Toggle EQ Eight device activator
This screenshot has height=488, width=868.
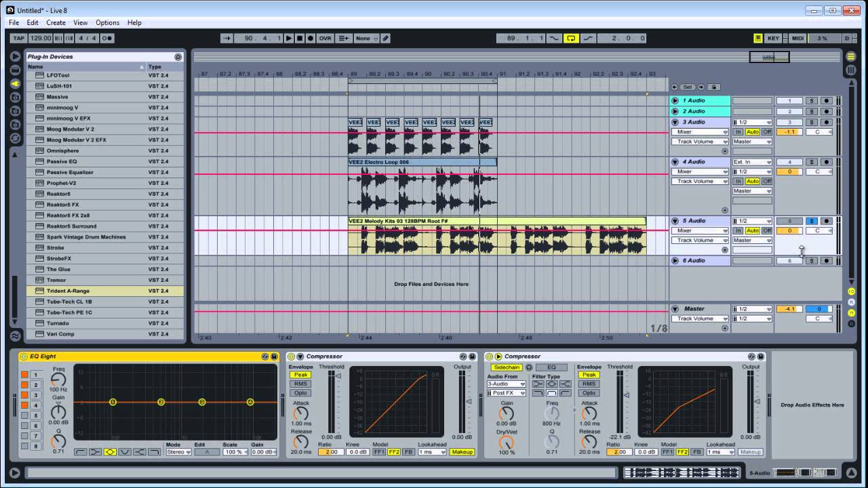click(24, 357)
